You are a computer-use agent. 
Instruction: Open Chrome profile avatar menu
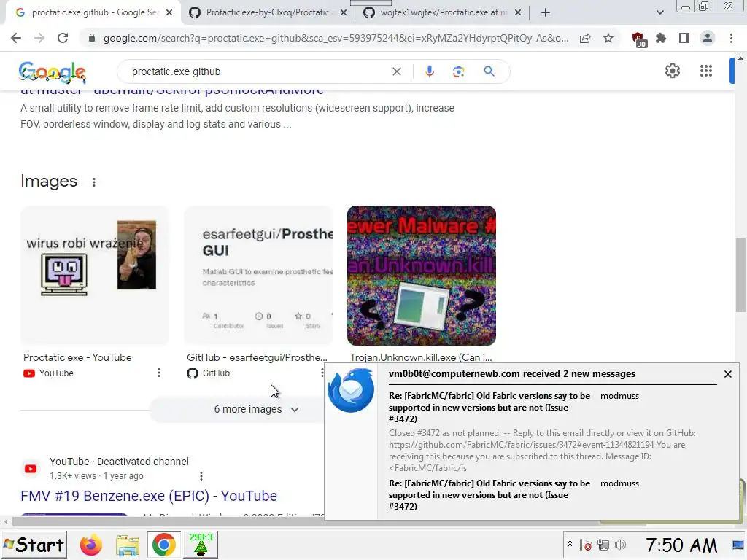pos(708,38)
